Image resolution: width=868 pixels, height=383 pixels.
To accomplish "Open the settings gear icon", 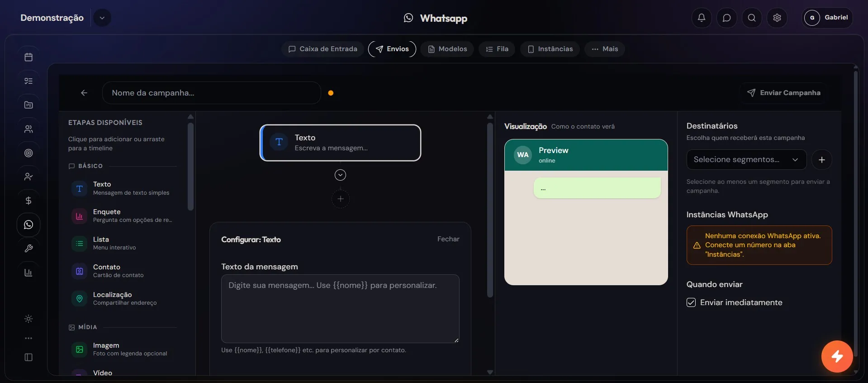I will point(777,18).
